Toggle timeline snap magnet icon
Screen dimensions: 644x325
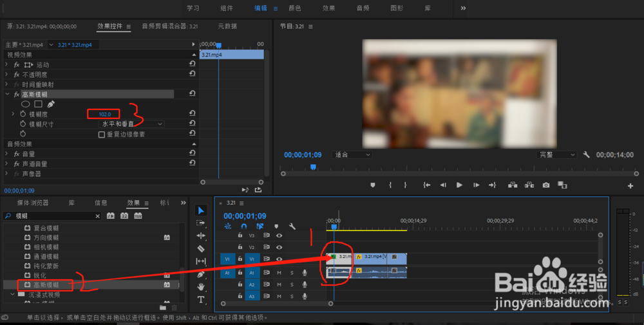(244, 226)
